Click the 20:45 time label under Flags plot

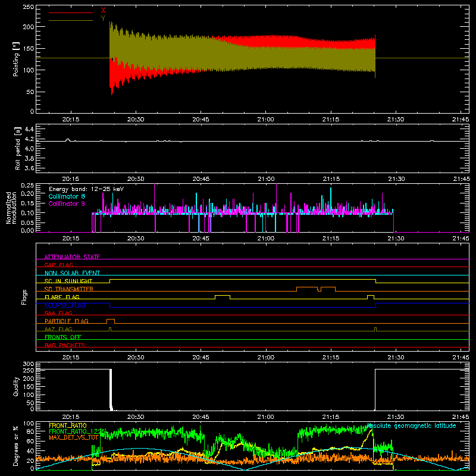[201, 358]
